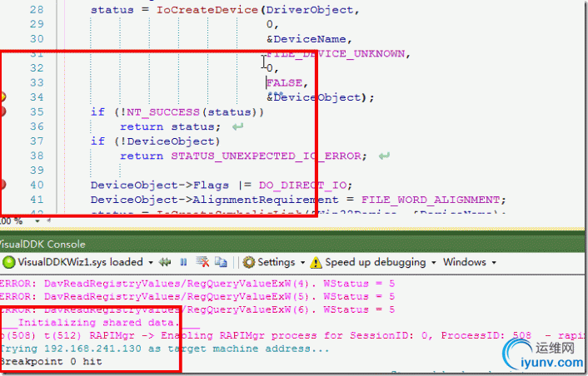The image size is (588, 376).
Task: Open the editor zoom percentage dropdown
Action: [37, 221]
